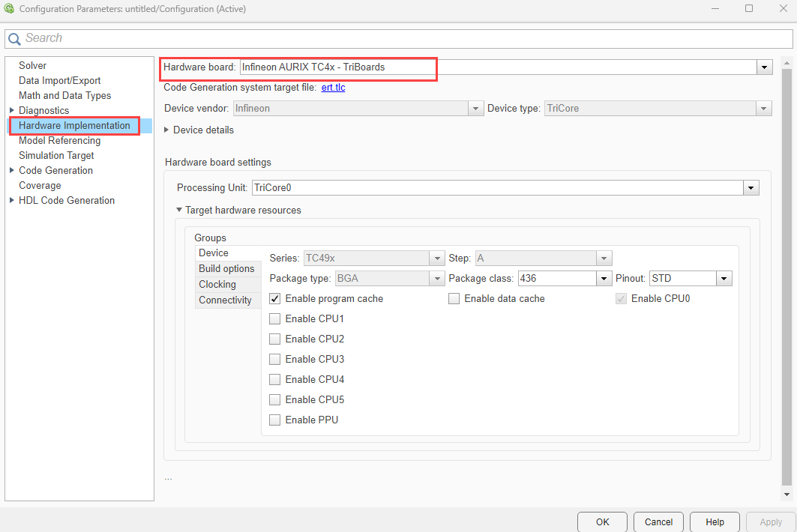Click the Help button
The width and height of the screenshot is (797, 532).
click(715, 522)
